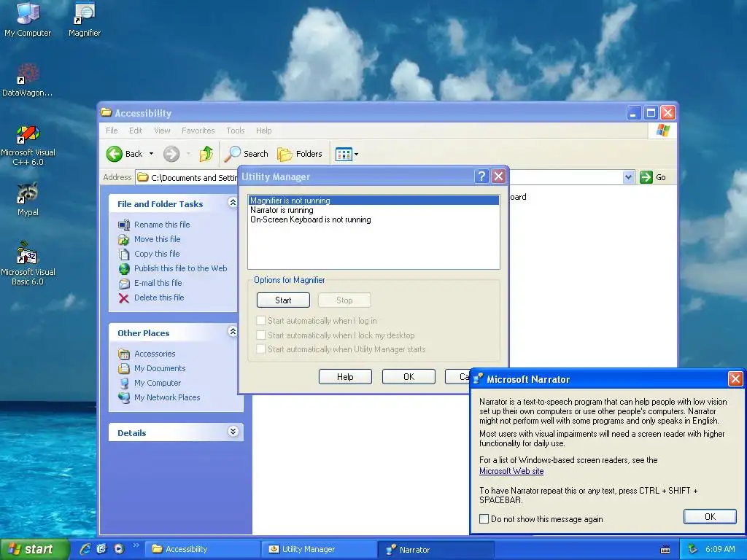This screenshot has width=747, height=560.
Task: Open the Favorites menu
Action: click(198, 131)
